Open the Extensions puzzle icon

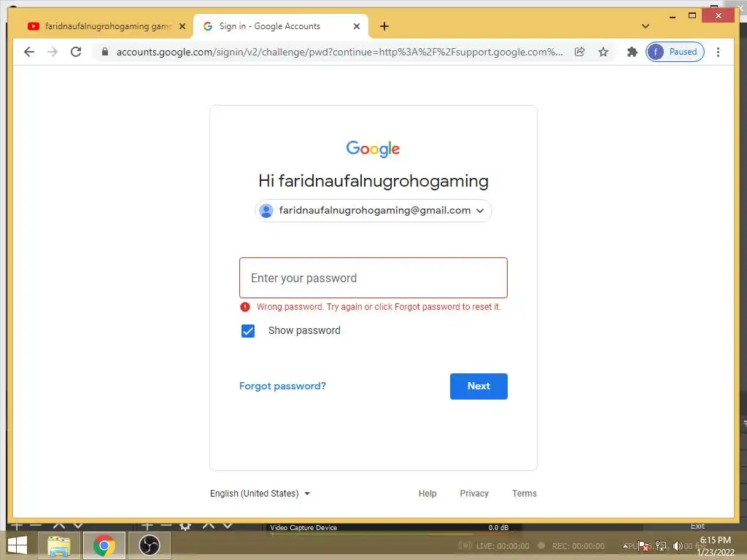pyautogui.click(x=632, y=52)
